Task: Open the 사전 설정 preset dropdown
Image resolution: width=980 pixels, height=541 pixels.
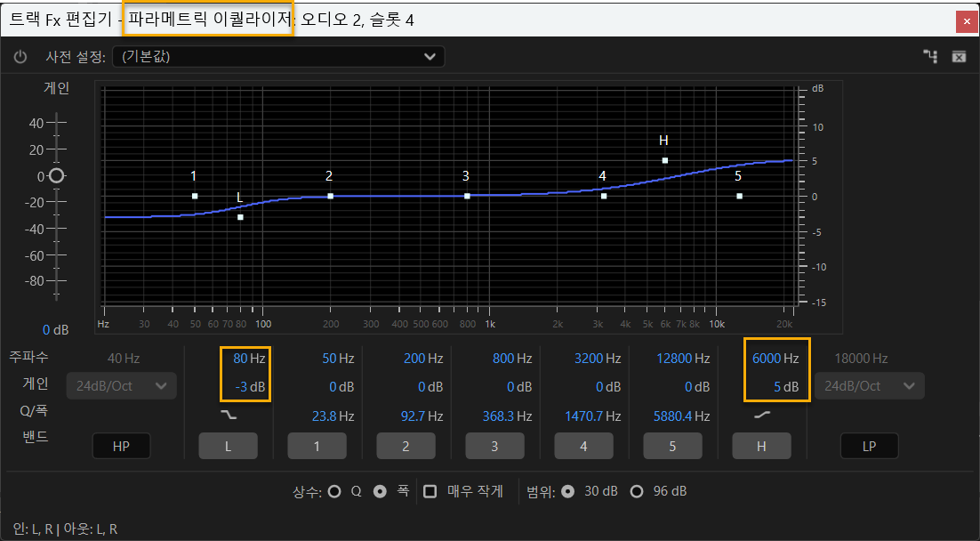Action: tap(278, 57)
